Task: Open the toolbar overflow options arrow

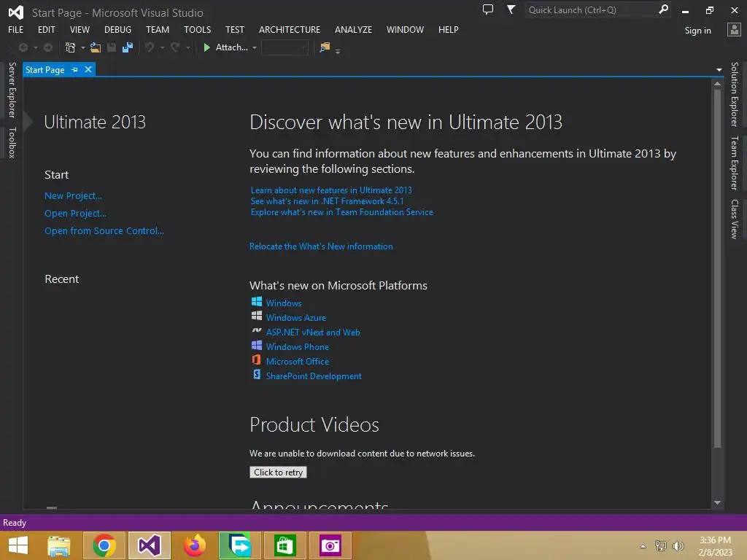Action: tap(338, 50)
